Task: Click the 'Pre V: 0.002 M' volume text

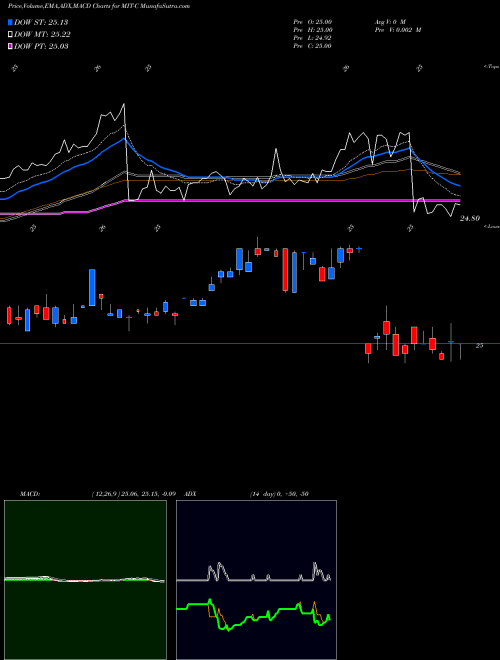Action: (x=398, y=30)
